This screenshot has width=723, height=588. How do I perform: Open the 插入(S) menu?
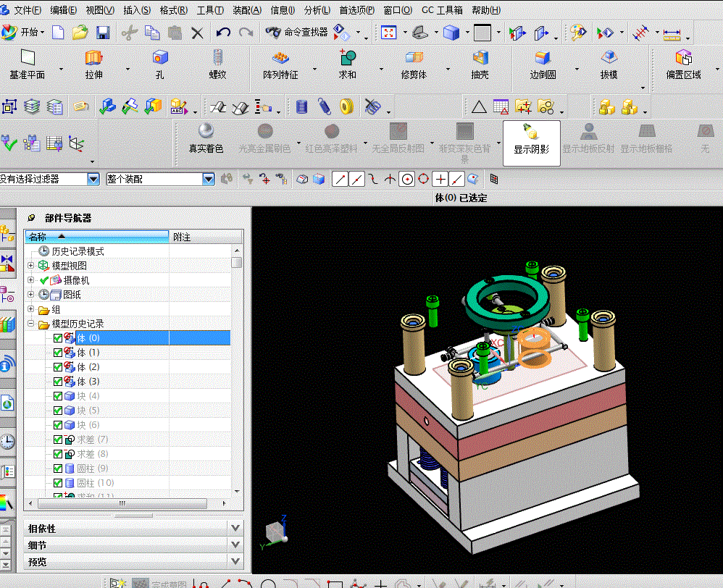point(137,9)
